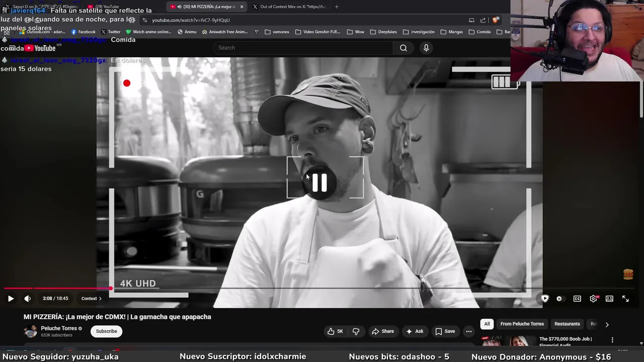Dislike the video

point(356,331)
